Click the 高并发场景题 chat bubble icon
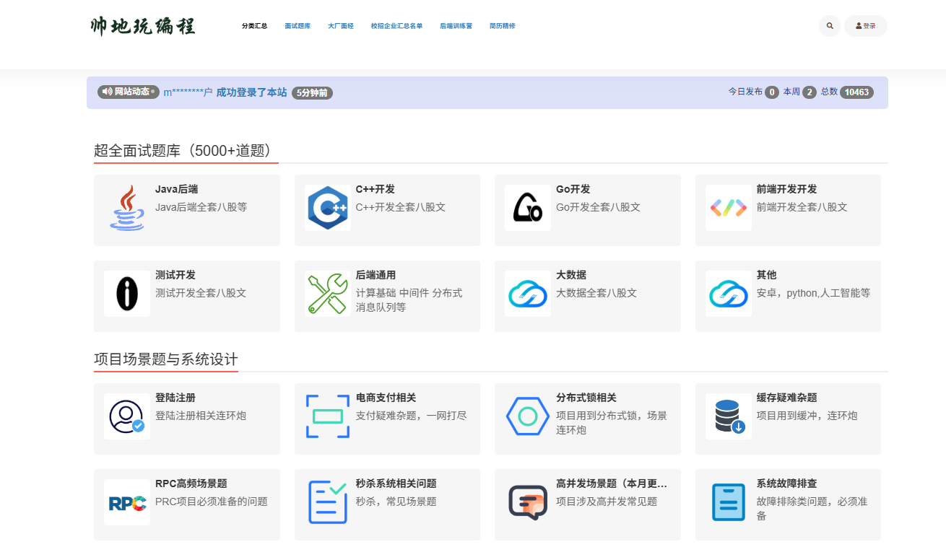Viewport: 946px width, 560px height. 528,502
